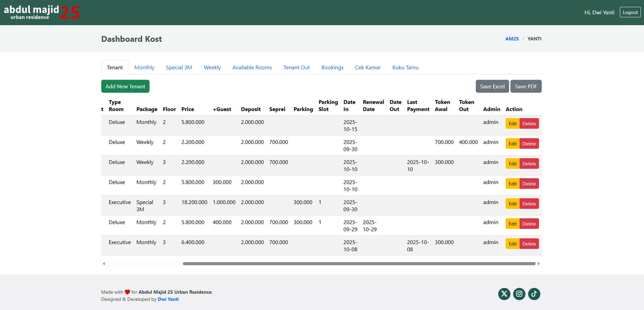The image size is (644, 310).
Task: Click the Action column header
Action: (514, 109)
